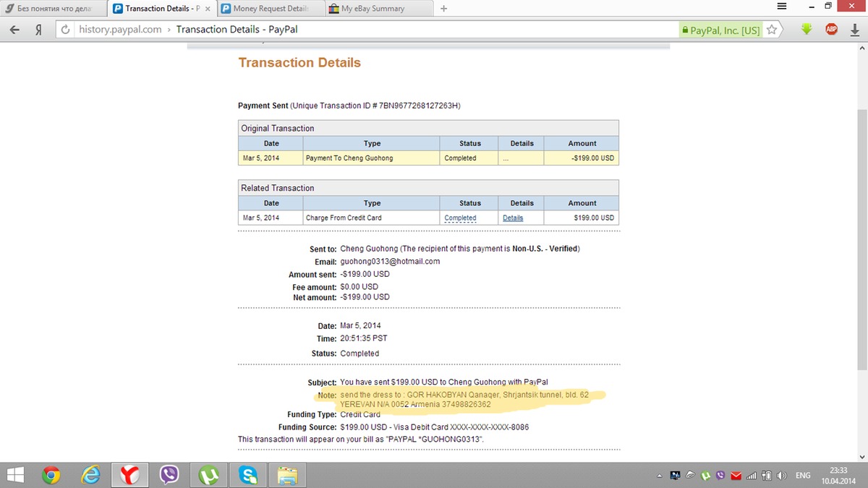
Task: Launch Google Chrome from the taskbar
Action: 51,475
